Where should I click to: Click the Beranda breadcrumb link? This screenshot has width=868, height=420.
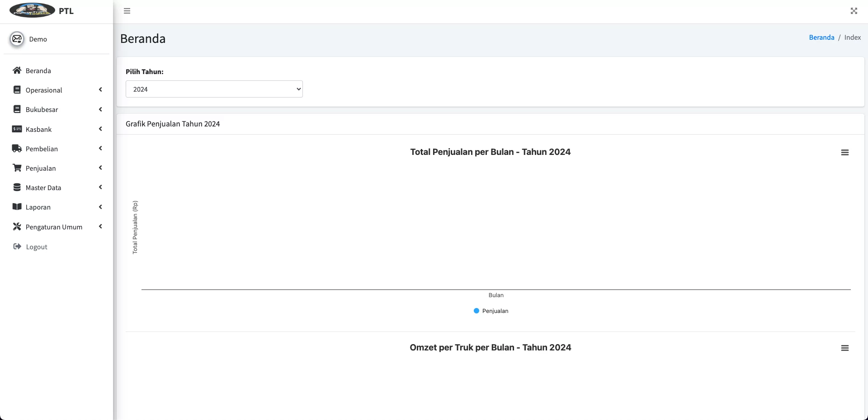(821, 37)
